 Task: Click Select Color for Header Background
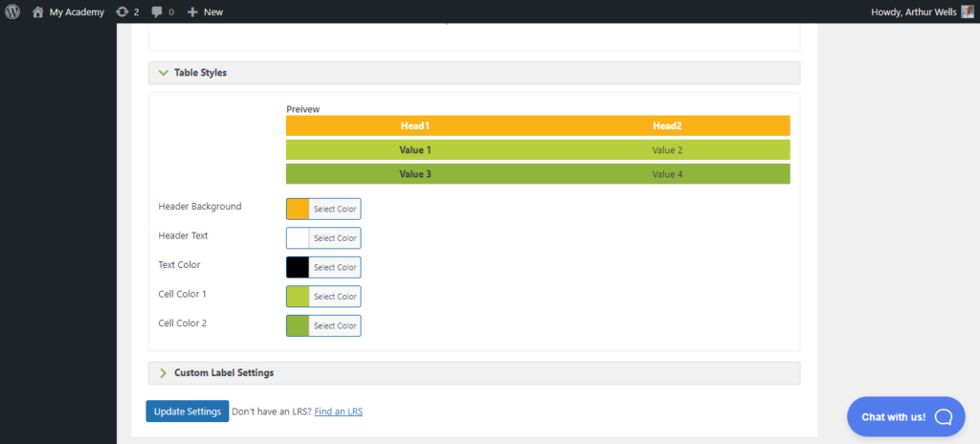pos(335,209)
